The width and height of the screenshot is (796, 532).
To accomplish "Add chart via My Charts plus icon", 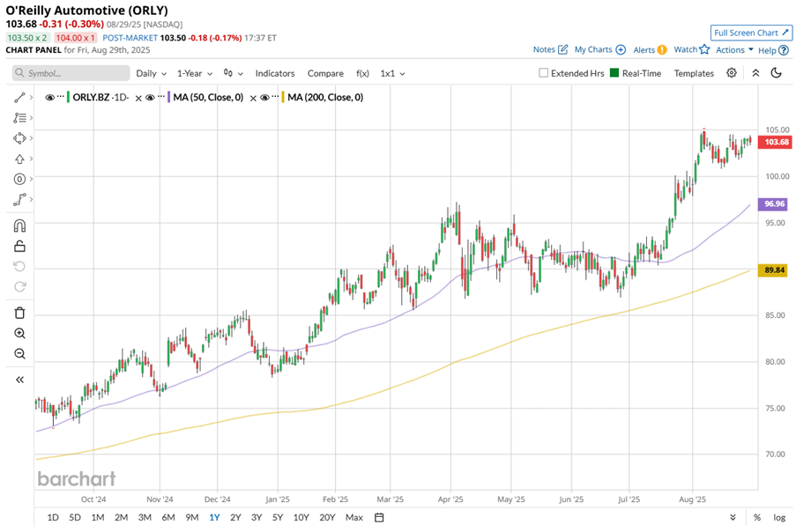I will point(621,49).
